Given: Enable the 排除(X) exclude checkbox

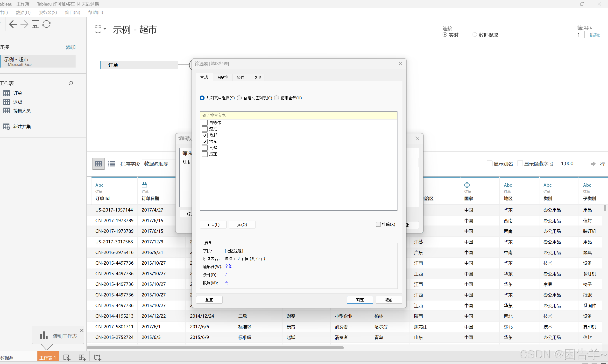Looking at the screenshot, I should 378,224.
